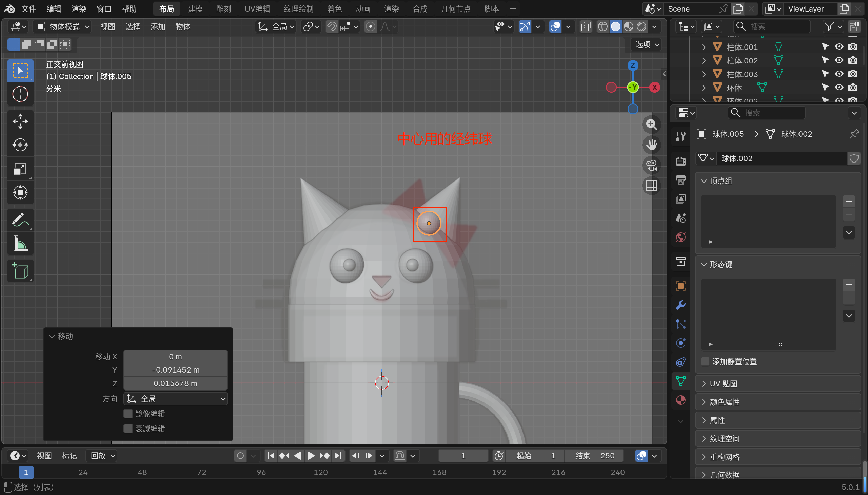Image resolution: width=868 pixels, height=495 pixels.
Task: Switch to rendered viewport shading
Action: pos(642,26)
